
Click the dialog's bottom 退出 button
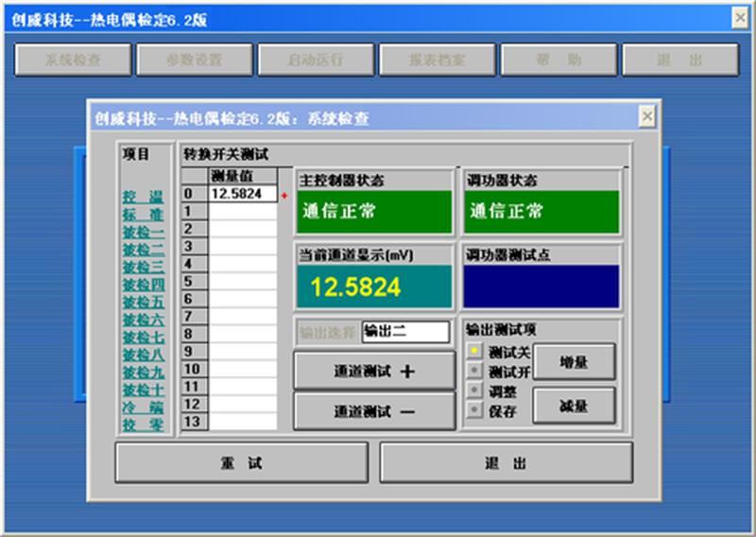tap(507, 463)
